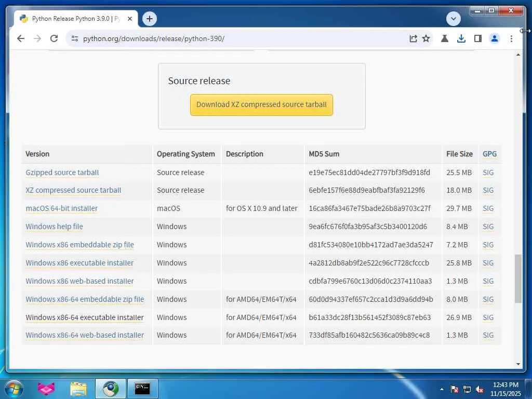Click scrollbar up arrow

coord(518,55)
